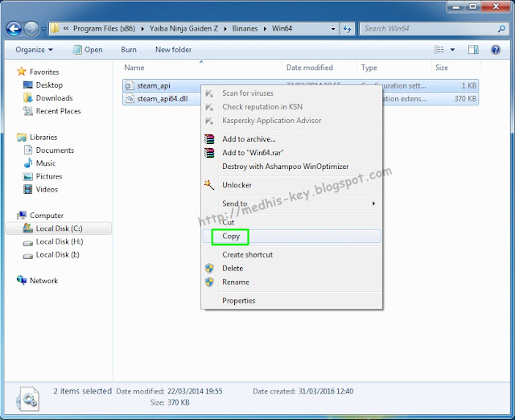The image size is (515, 420).
Task: Open recent pages dropdown beside Forward arrow
Action: (x=43, y=29)
